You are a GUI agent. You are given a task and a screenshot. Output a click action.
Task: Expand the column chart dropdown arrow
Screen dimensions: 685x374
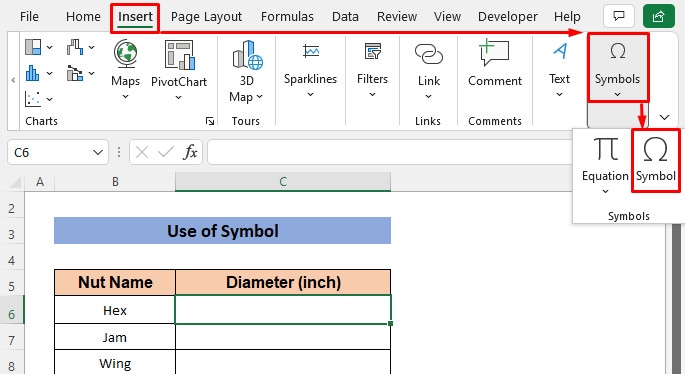[x=49, y=73]
